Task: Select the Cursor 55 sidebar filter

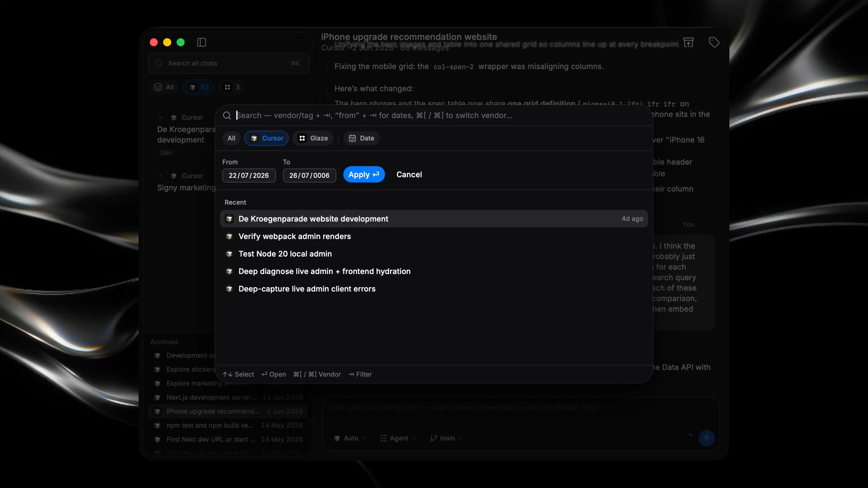Action: click(x=199, y=87)
